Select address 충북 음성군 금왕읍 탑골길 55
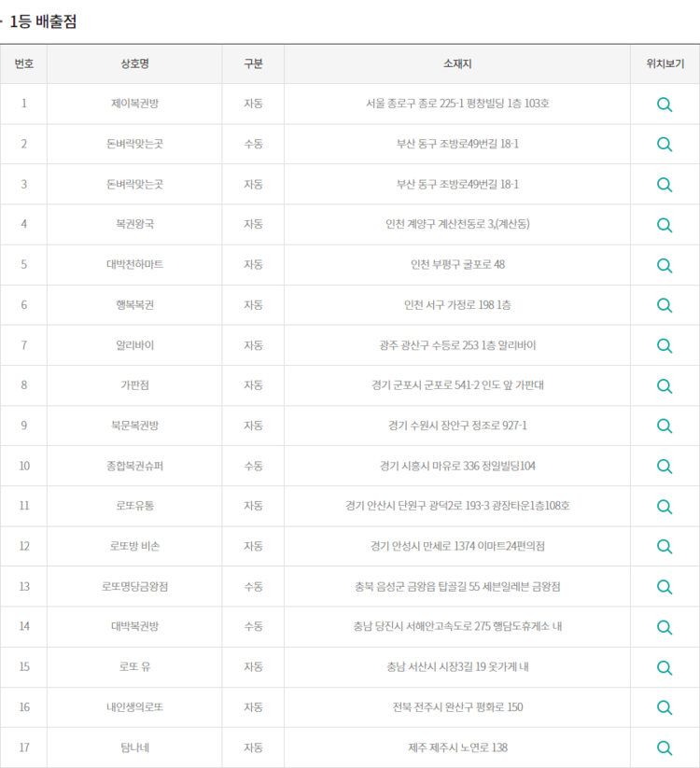 point(417,586)
